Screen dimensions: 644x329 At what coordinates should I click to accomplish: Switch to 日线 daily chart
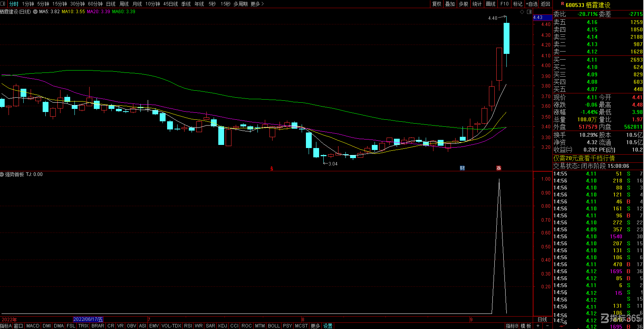(111, 4)
